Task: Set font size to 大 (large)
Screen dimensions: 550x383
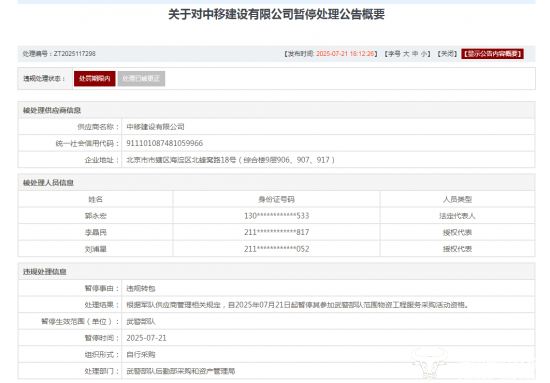Action: pos(406,54)
